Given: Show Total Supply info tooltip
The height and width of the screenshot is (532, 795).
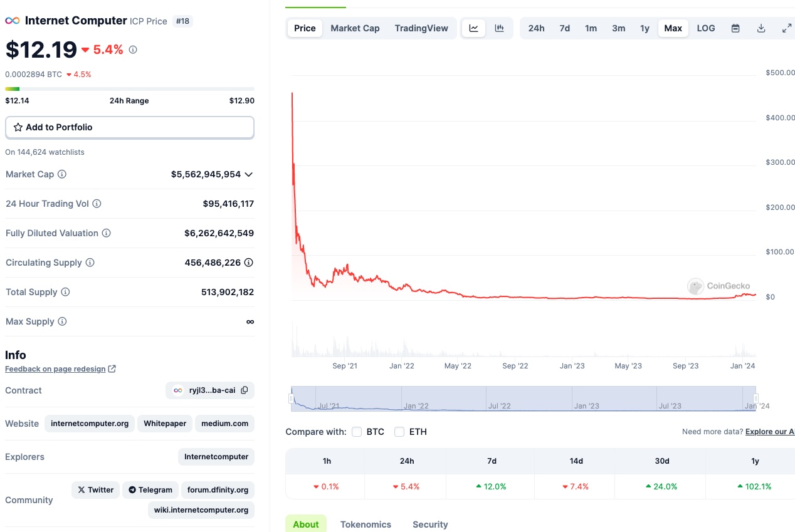Looking at the screenshot, I should (65, 292).
